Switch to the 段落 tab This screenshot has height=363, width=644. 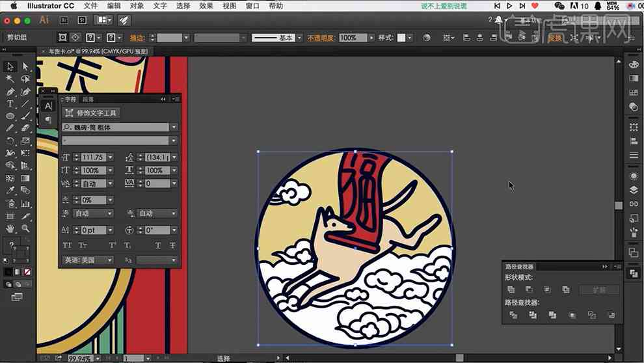point(88,100)
